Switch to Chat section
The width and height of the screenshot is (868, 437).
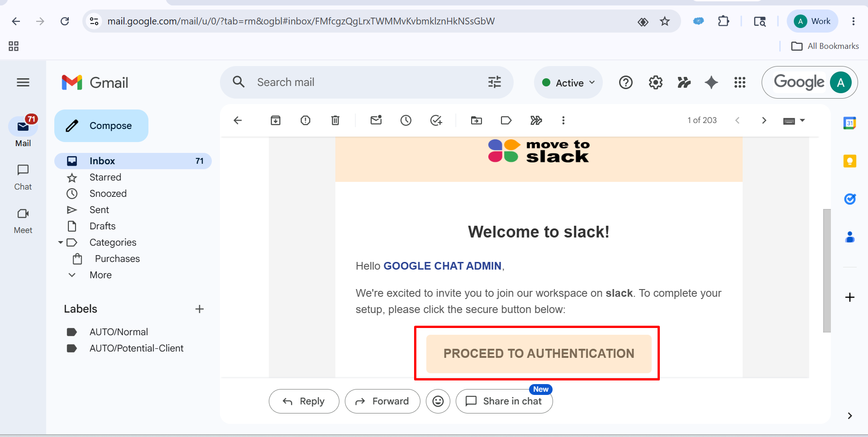tap(23, 177)
